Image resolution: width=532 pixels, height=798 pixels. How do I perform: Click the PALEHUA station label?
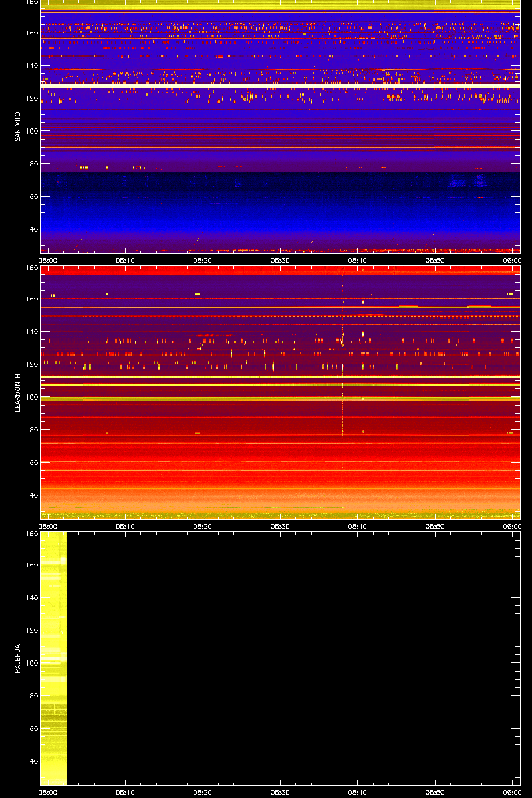[17, 658]
